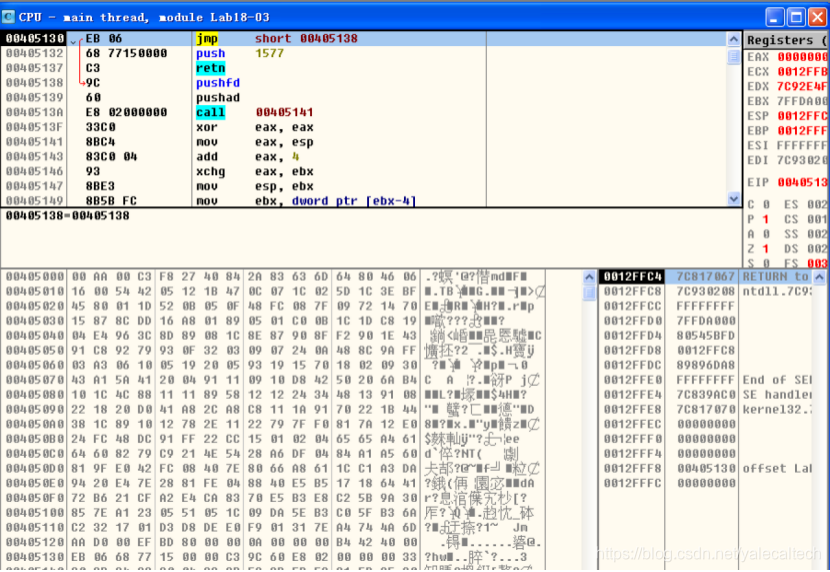Viewport: 830px width, 572px height.
Task: Click stack value 80545BFD
Action: 706,336
